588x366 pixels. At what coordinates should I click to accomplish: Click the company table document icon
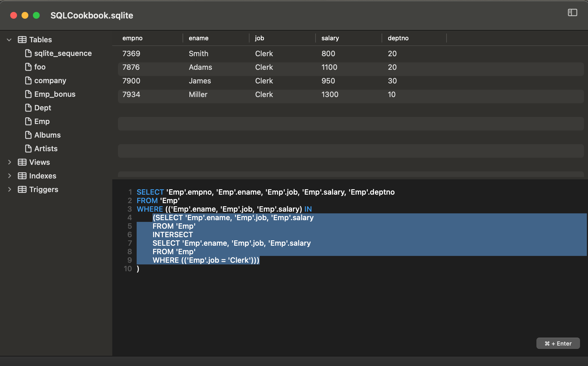click(x=28, y=80)
